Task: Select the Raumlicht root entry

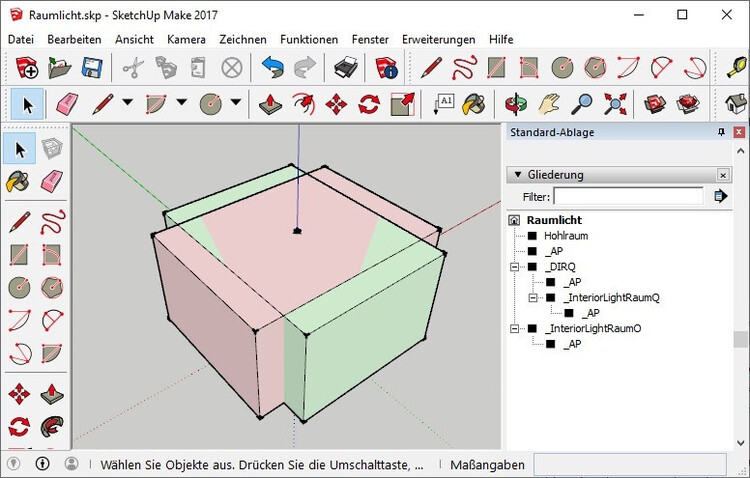Action: (x=554, y=220)
